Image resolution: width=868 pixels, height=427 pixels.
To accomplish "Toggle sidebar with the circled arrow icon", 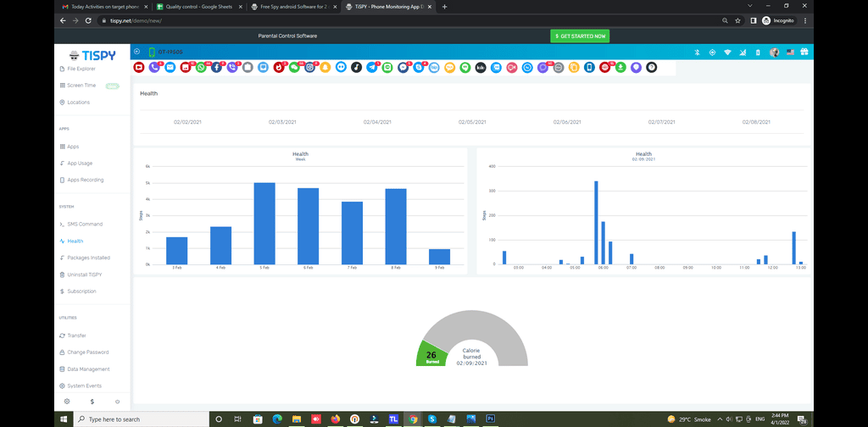I will 136,52.
